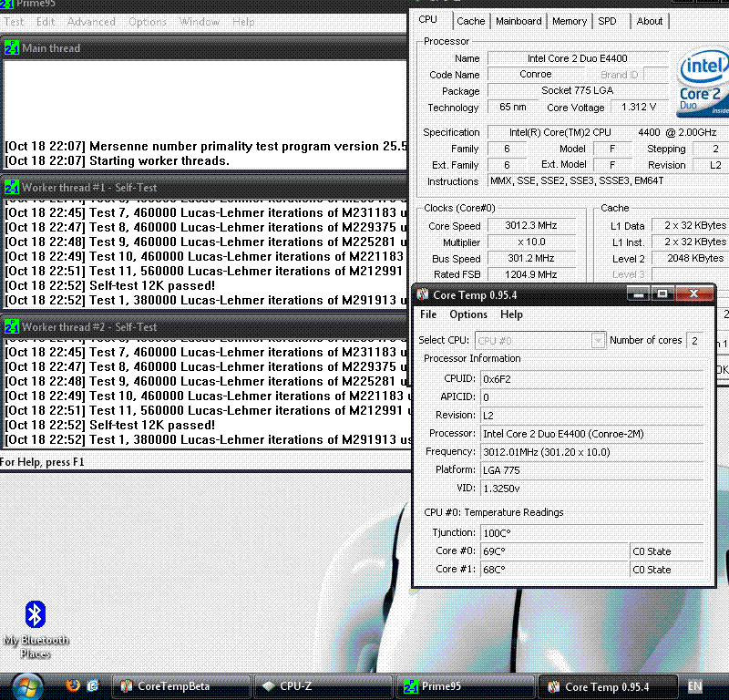The height and width of the screenshot is (700, 729).
Task: Switch to the Cache tab in CPU-Z
Action: (470, 21)
